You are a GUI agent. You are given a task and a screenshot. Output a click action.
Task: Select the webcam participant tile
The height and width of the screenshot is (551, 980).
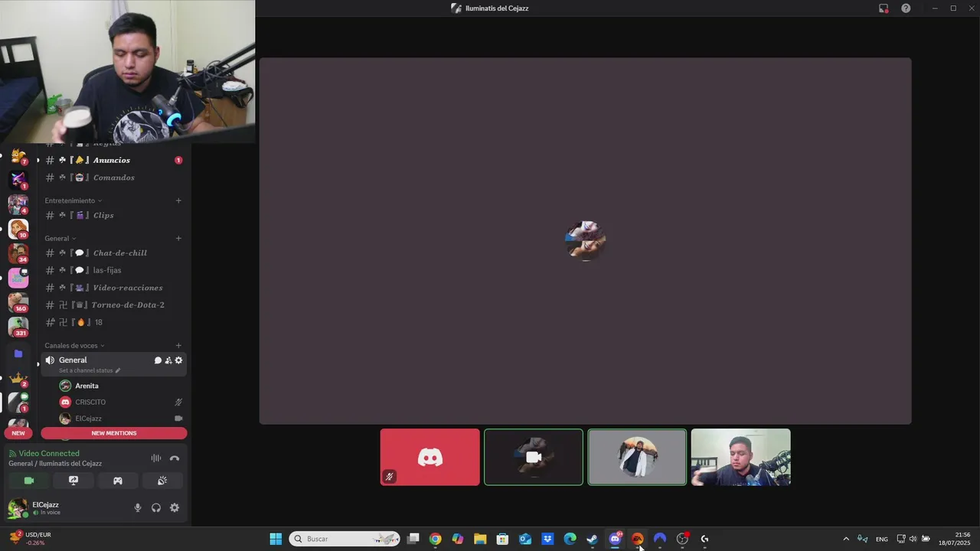coord(740,457)
